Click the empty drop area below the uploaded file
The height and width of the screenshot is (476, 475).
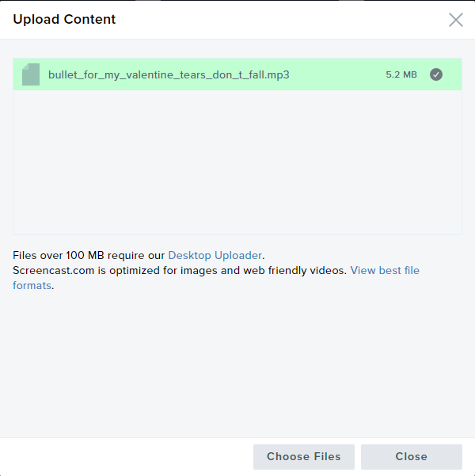click(237, 162)
